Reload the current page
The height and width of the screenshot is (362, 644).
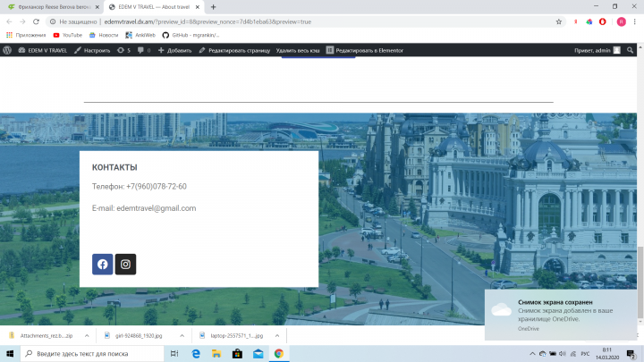[36, 21]
